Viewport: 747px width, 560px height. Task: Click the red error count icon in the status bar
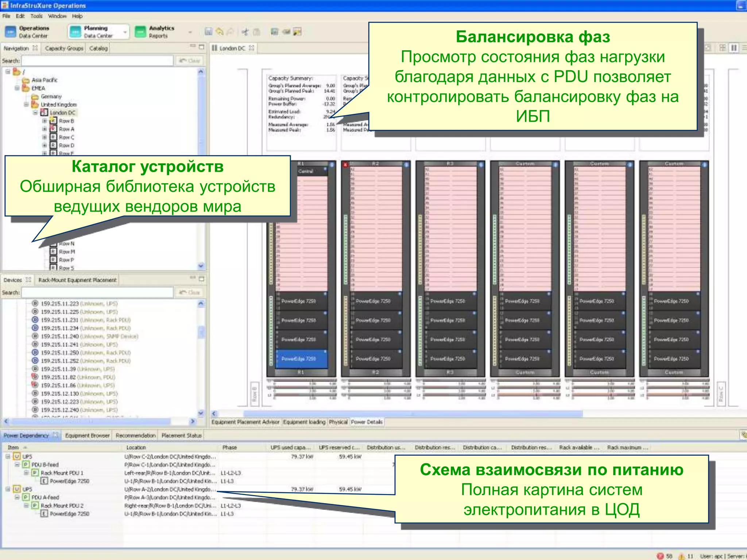(660, 556)
